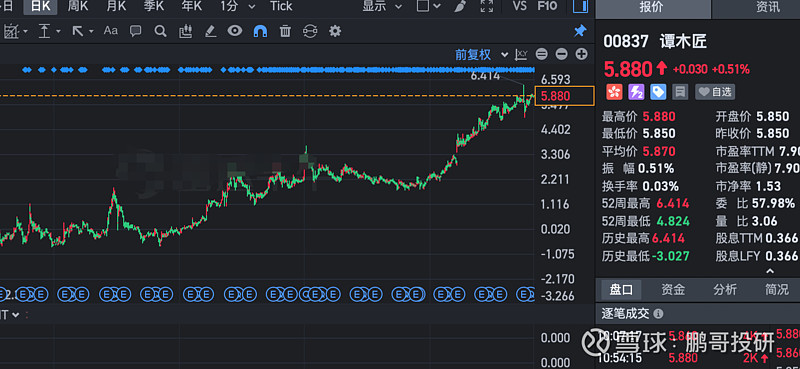Viewport: 800px width, 369px height.
Task: Select the comment bubble annotation tool
Action: tap(136, 32)
